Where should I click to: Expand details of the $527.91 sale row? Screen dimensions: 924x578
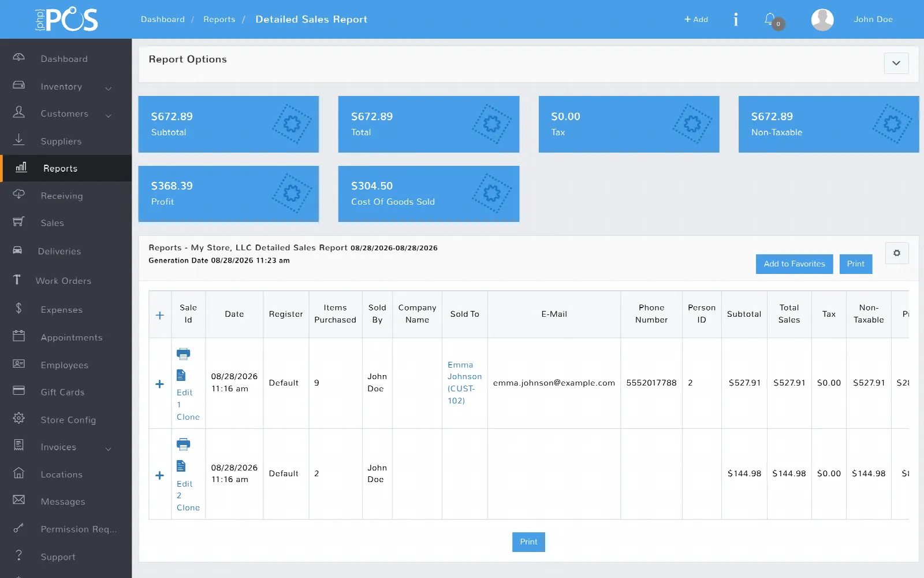160,384
